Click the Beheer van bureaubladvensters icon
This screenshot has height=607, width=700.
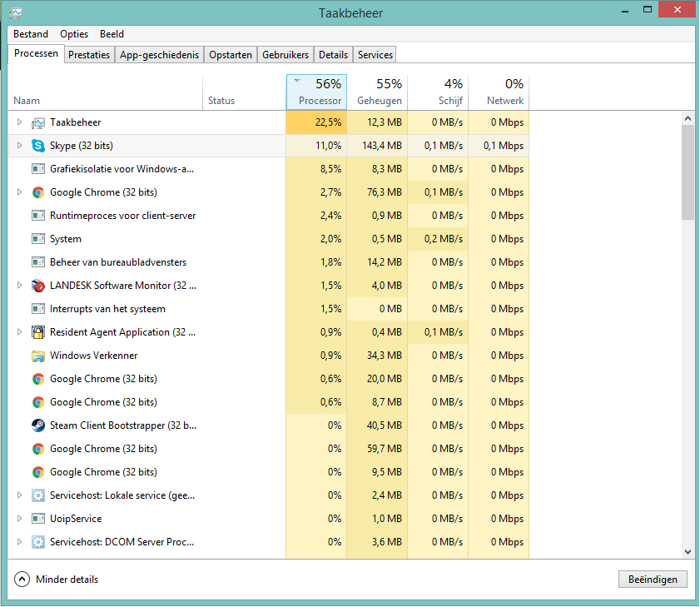point(38,262)
